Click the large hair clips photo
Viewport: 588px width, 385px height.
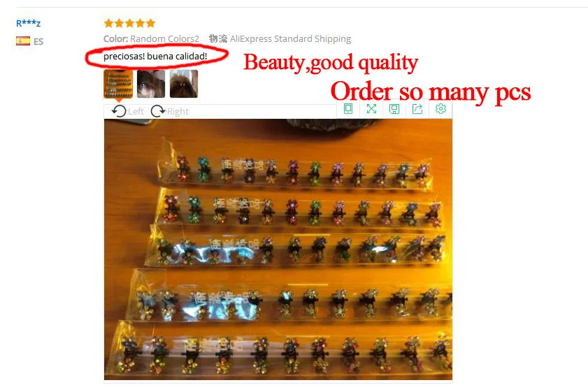coord(278,249)
